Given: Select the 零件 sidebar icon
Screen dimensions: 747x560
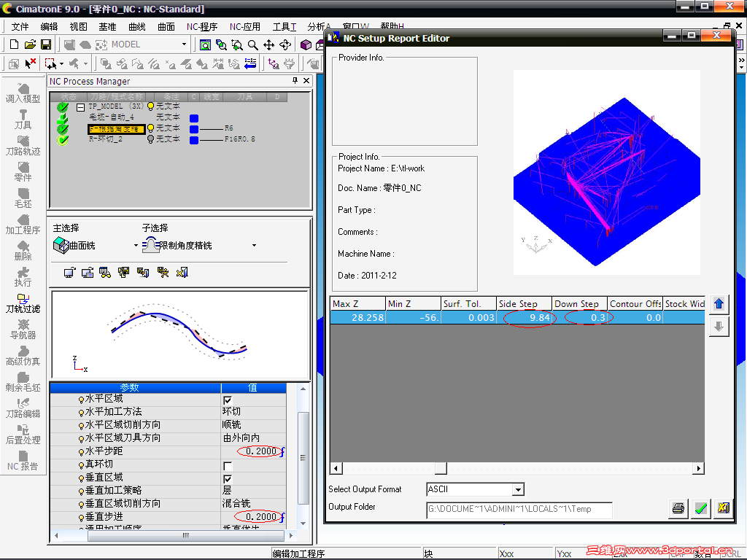Looking at the screenshot, I should click(x=23, y=172).
